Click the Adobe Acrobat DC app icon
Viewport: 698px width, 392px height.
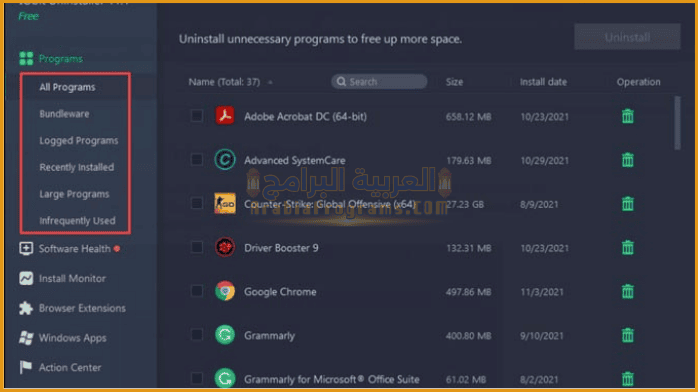coord(225,116)
